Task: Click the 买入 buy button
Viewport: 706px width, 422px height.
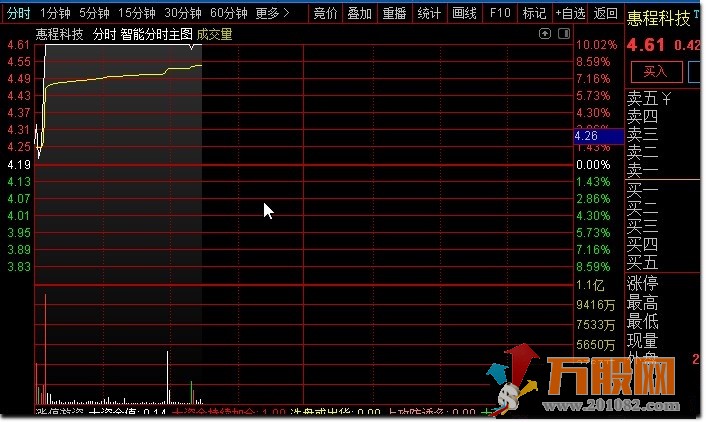Action: tap(656, 72)
